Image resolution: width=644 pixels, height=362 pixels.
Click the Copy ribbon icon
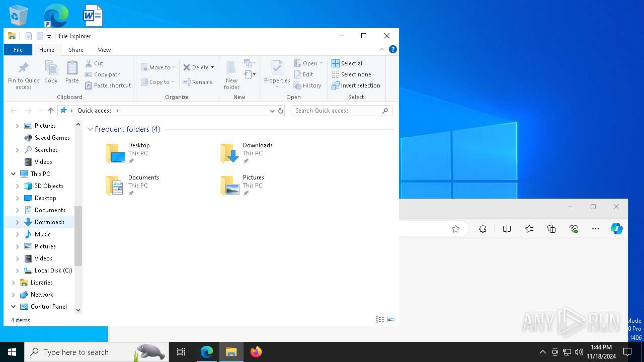(51, 72)
